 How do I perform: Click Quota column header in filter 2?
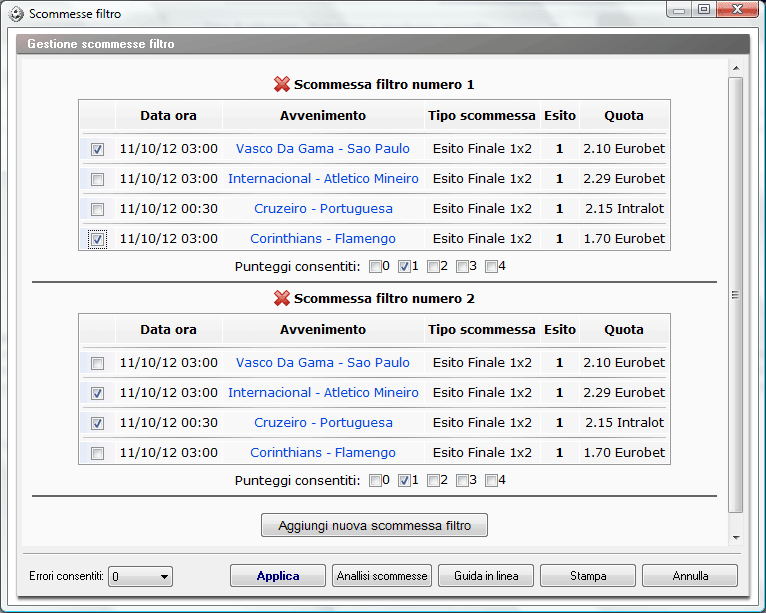(624, 330)
